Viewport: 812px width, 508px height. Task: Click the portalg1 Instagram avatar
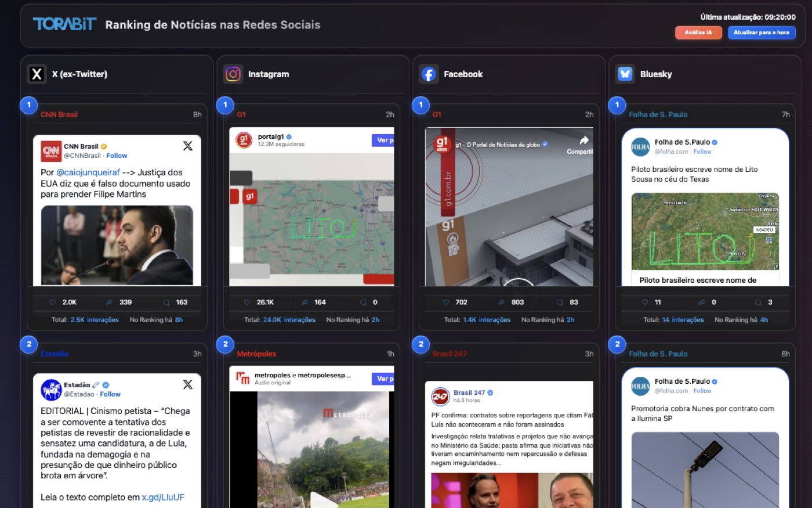coord(244,140)
